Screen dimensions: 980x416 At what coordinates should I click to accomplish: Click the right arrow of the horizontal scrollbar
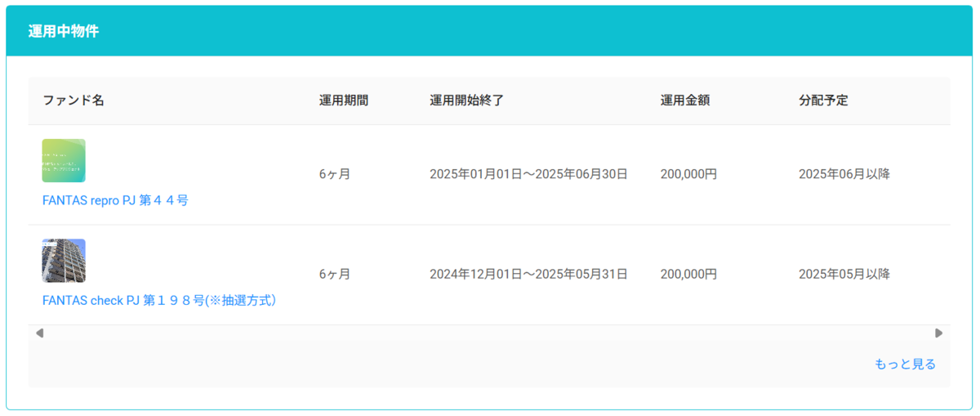pos(939,333)
